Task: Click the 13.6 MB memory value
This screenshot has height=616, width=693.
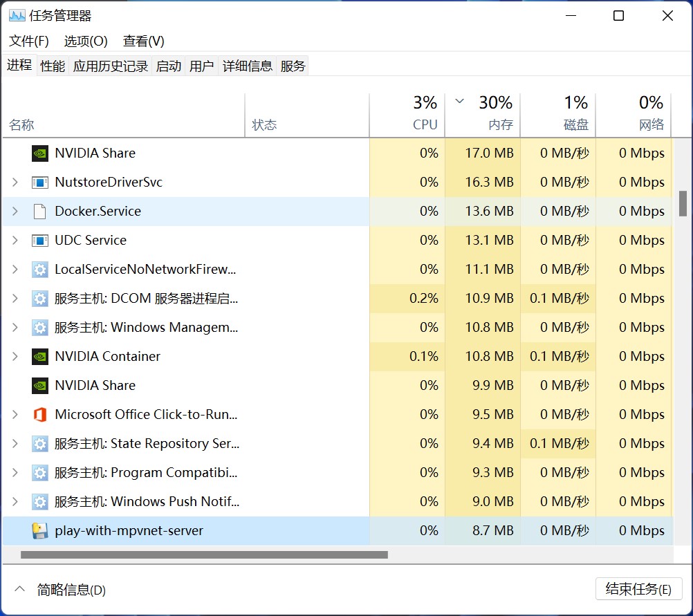Action: [489, 212]
